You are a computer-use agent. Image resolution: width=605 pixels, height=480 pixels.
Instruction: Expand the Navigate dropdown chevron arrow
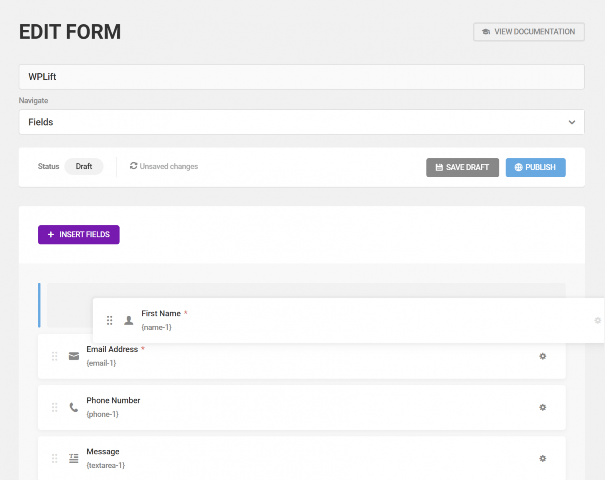tap(572, 122)
